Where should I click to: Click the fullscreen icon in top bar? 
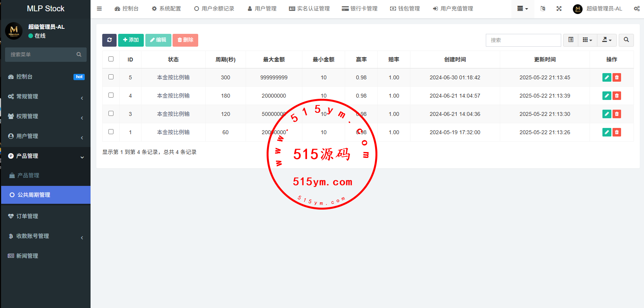[559, 9]
